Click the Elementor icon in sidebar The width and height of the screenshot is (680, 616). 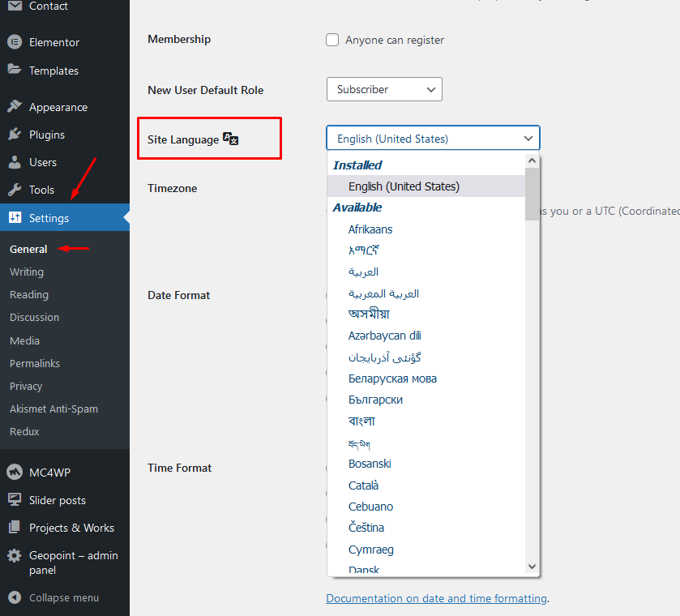(14, 42)
